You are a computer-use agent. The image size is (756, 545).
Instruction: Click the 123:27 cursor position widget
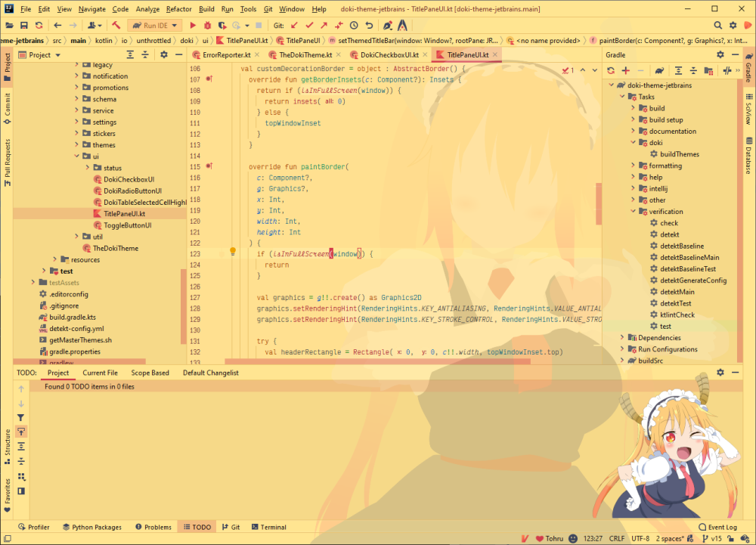point(593,539)
